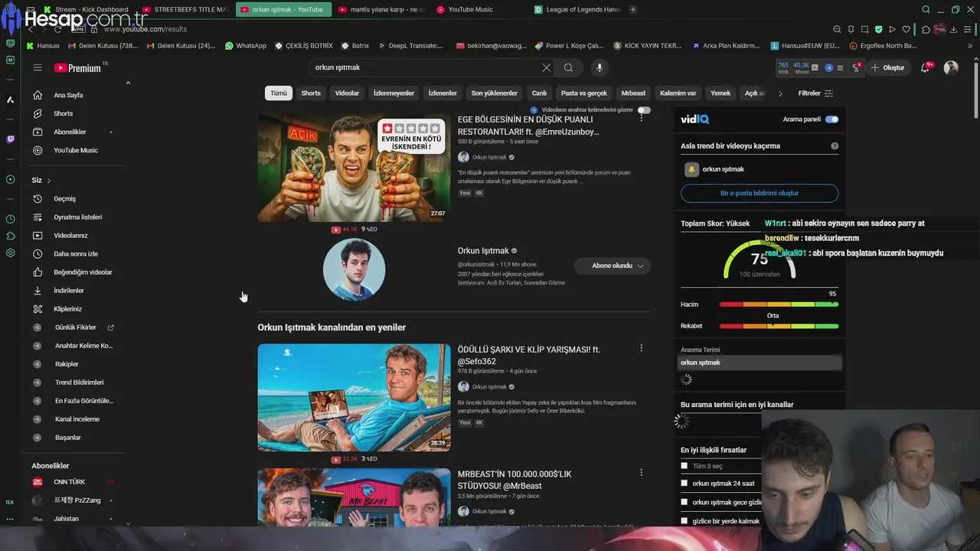
Task: Open more options for ÖDÜLLÜ ŞARKI video
Action: 642,347
